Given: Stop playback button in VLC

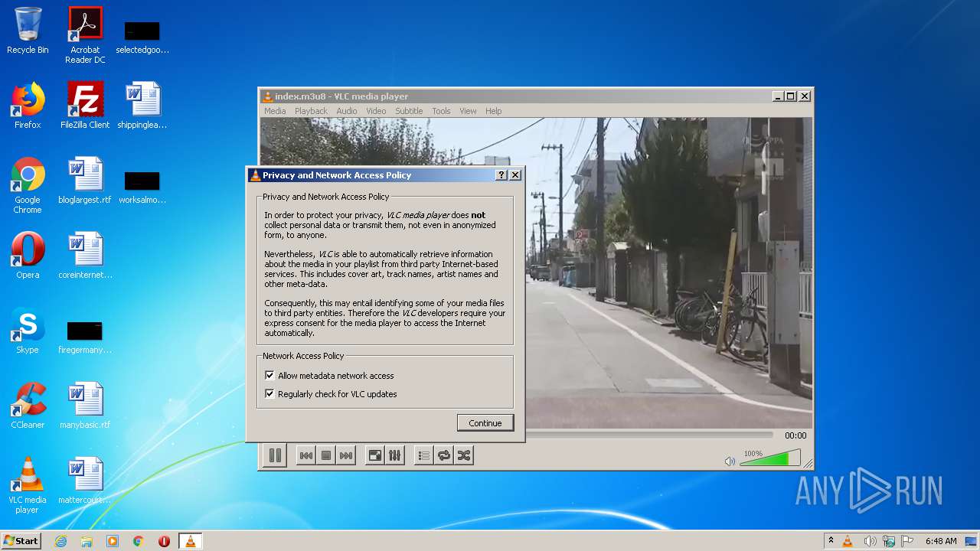Looking at the screenshot, I should (326, 455).
